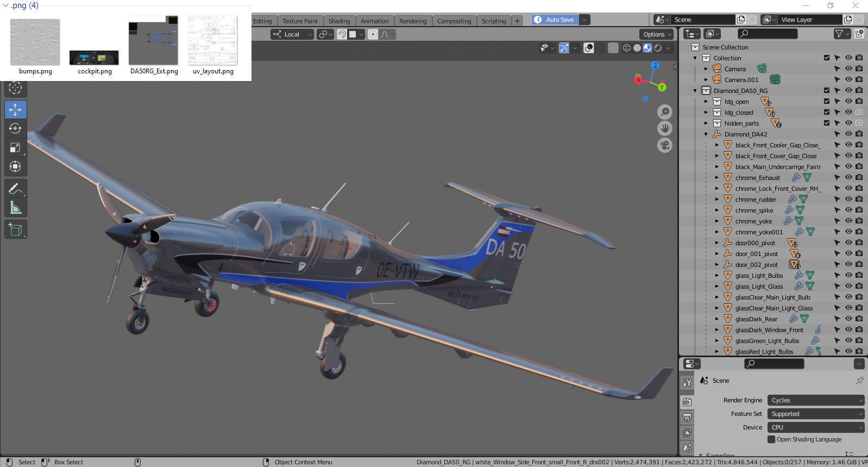Open the viewport Options dropdown
The image size is (868, 467).
coord(657,34)
